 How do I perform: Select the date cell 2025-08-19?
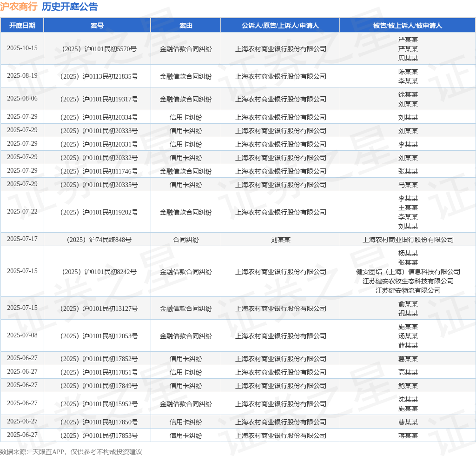pos(22,76)
